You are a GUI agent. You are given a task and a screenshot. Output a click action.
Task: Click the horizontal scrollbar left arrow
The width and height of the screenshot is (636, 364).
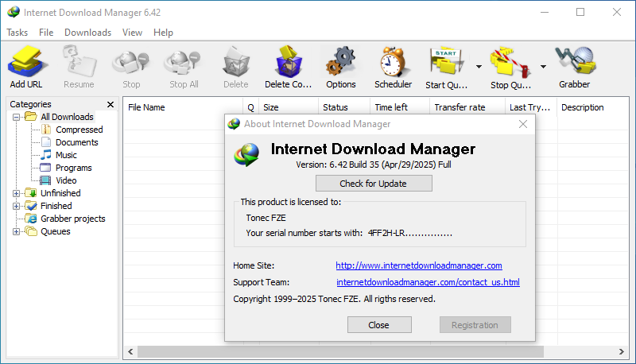130,351
